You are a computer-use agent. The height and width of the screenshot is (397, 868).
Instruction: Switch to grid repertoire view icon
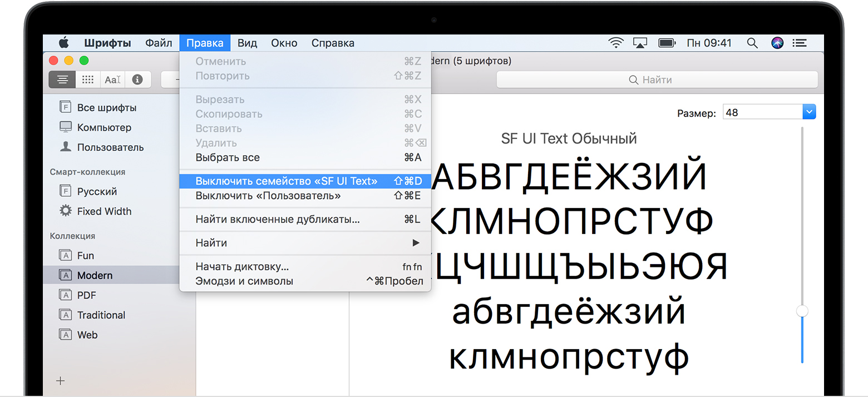pyautogui.click(x=88, y=80)
